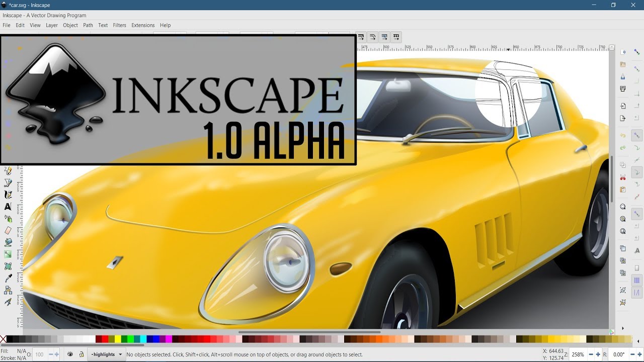Open the Layer menu
This screenshot has width=644, height=362.
[52, 25]
